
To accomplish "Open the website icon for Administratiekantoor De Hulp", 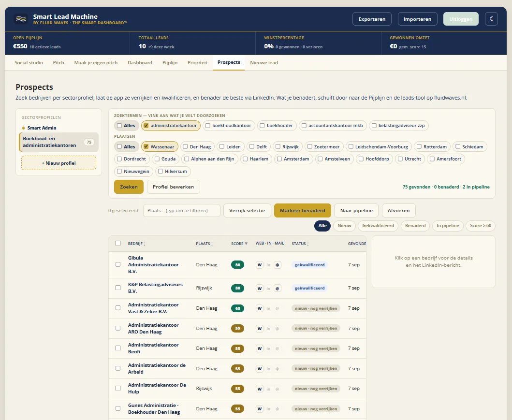I will coord(260,389).
